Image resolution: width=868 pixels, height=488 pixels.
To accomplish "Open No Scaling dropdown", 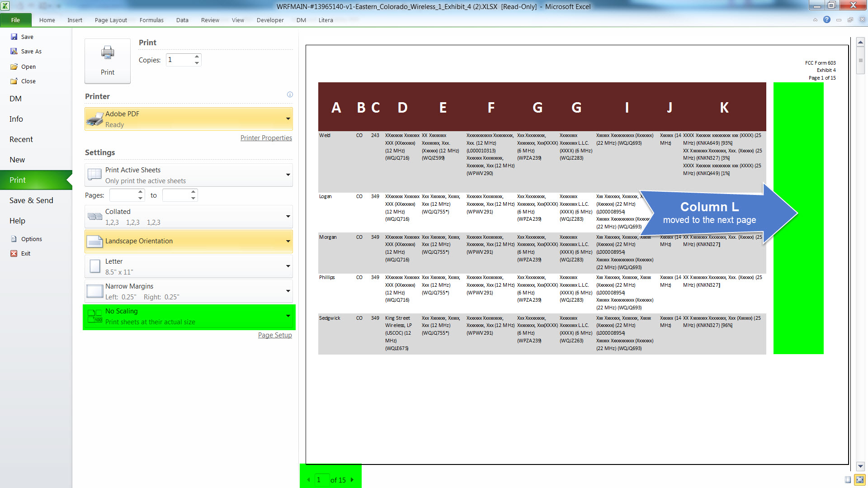I will click(x=189, y=317).
